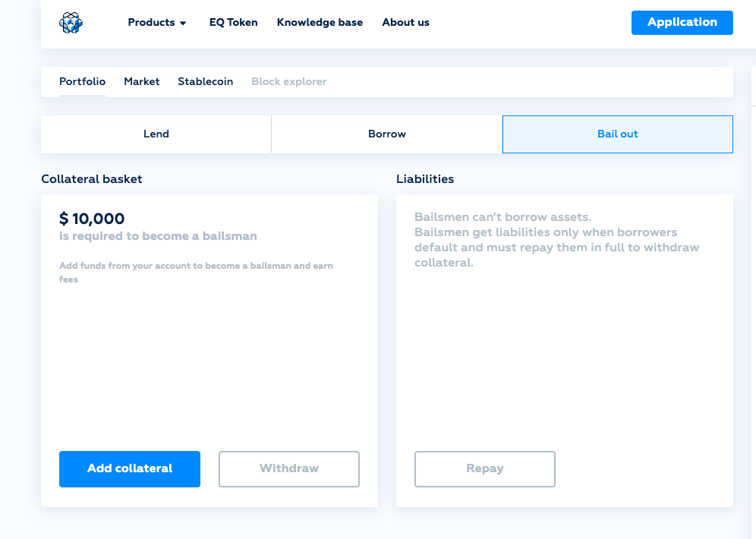
Task: Click the greyed Block explorer tab
Action: click(288, 81)
